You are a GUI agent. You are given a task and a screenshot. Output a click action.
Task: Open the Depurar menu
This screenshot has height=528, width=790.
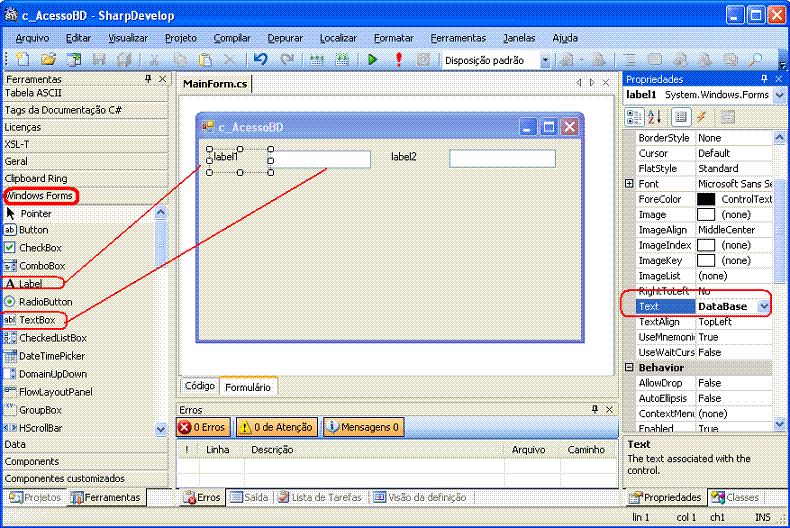click(x=285, y=38)
